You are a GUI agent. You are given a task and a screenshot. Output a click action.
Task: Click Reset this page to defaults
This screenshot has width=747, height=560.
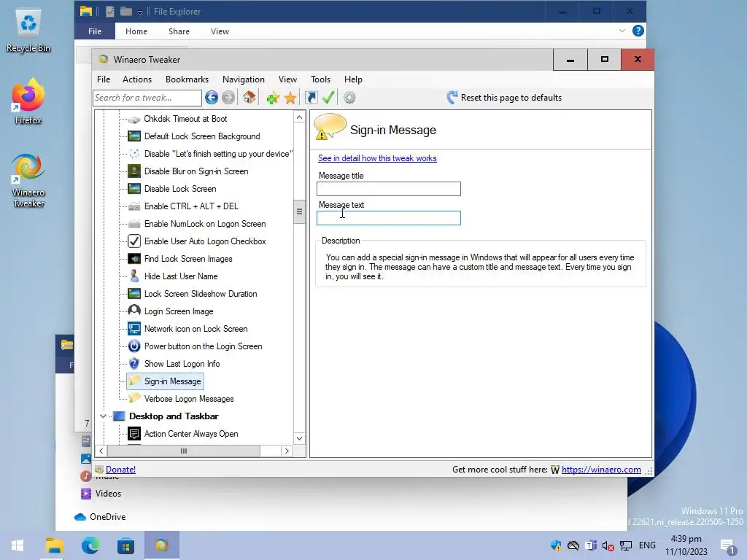point(511,98)
